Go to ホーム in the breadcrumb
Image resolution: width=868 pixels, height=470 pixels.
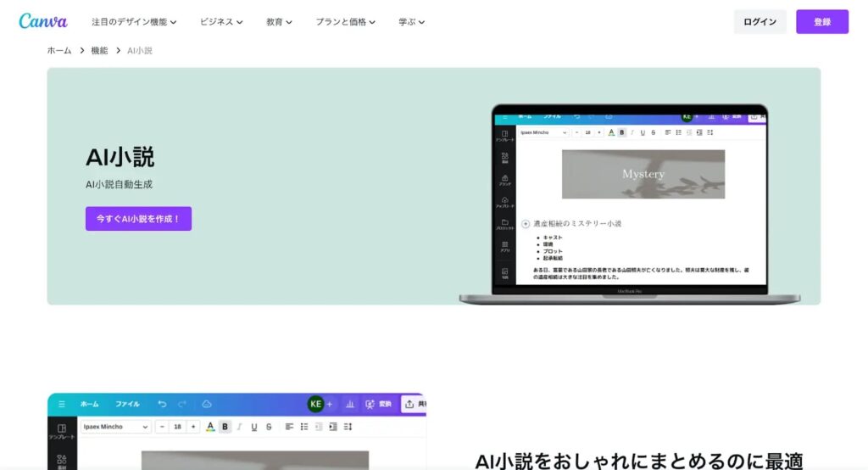tap(59, 50)
